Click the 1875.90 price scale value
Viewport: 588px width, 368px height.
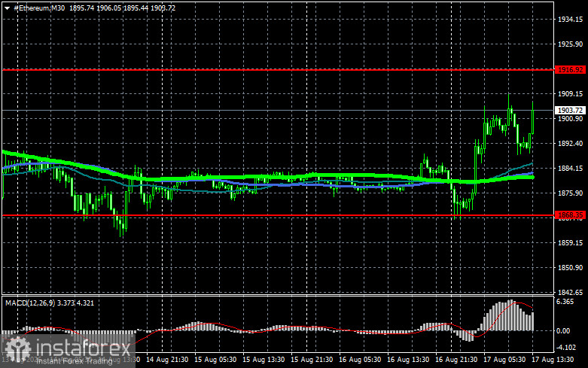[571, 193]
